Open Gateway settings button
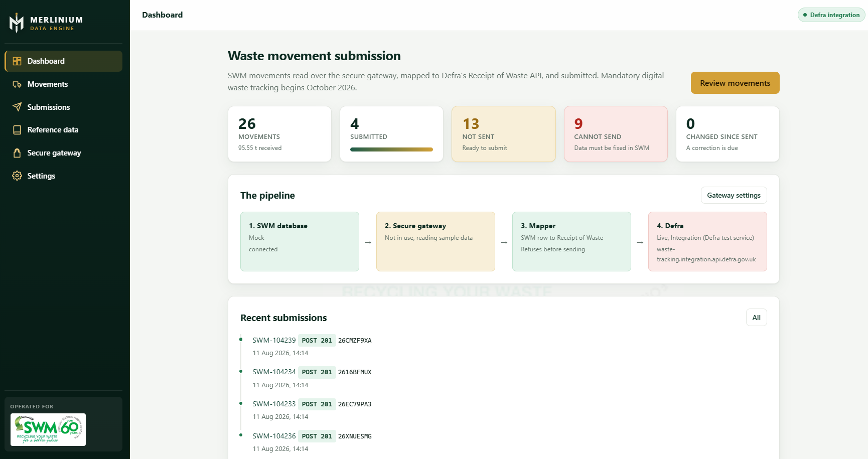Viewport: 868px width, 459px height. 734,195
